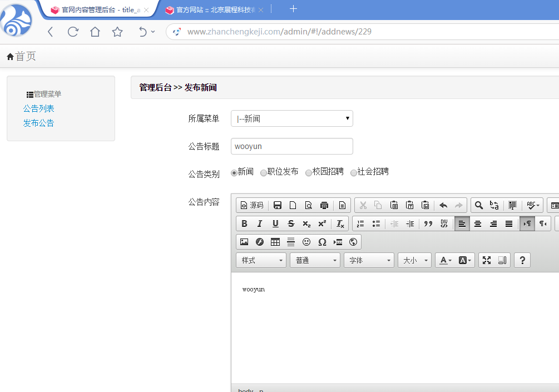This screenshot has height=392, width=559.
Task: Open the background color picker
Action: (464, 261)
